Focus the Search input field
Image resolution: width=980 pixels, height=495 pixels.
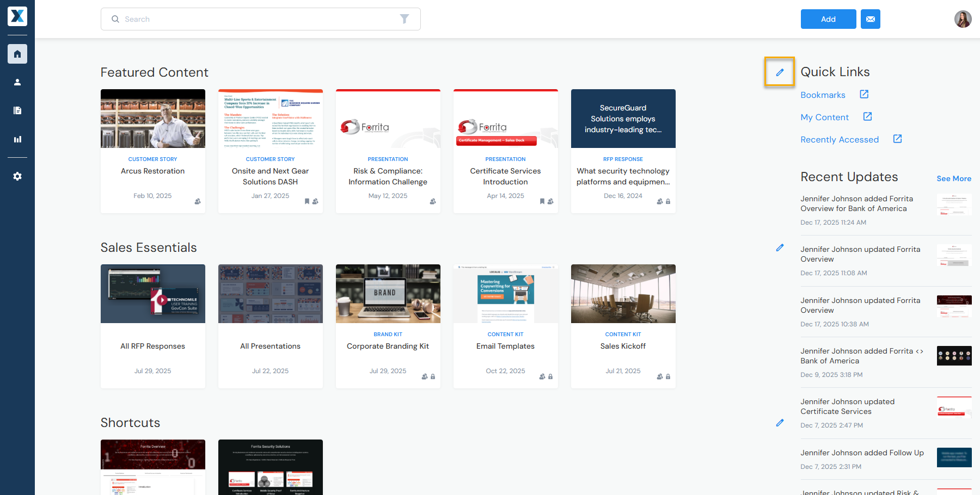261,19
